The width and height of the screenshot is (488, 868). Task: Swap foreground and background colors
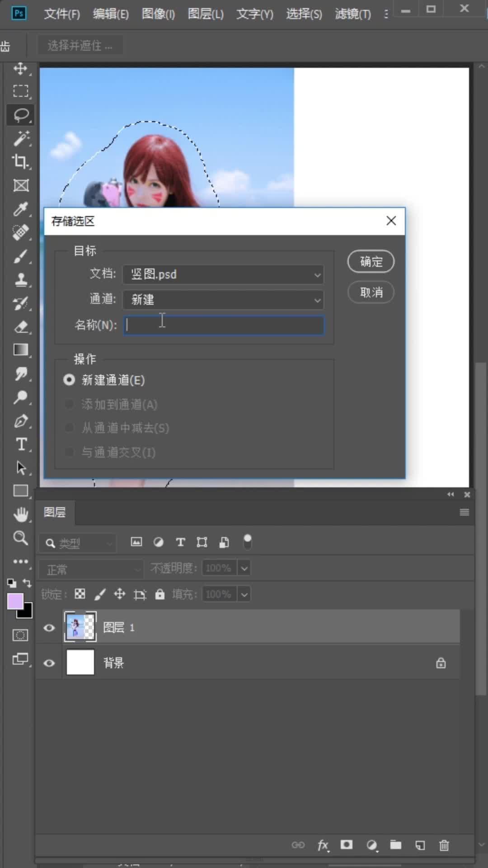pyautogui.click(x=27, y=583)
